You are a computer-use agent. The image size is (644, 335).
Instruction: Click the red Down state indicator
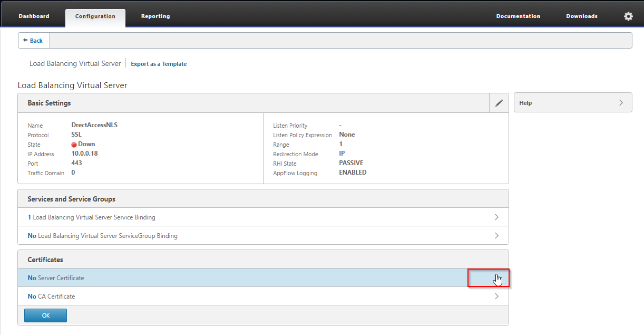74,145
